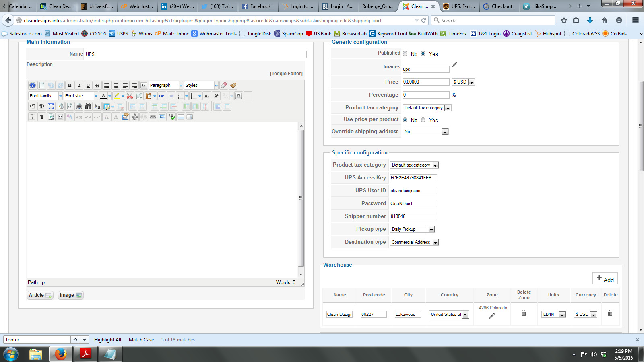The height and width of the screenshot is (362, 644).
Task: Open the Destination type dropdown
Action: tap(415, 242)
